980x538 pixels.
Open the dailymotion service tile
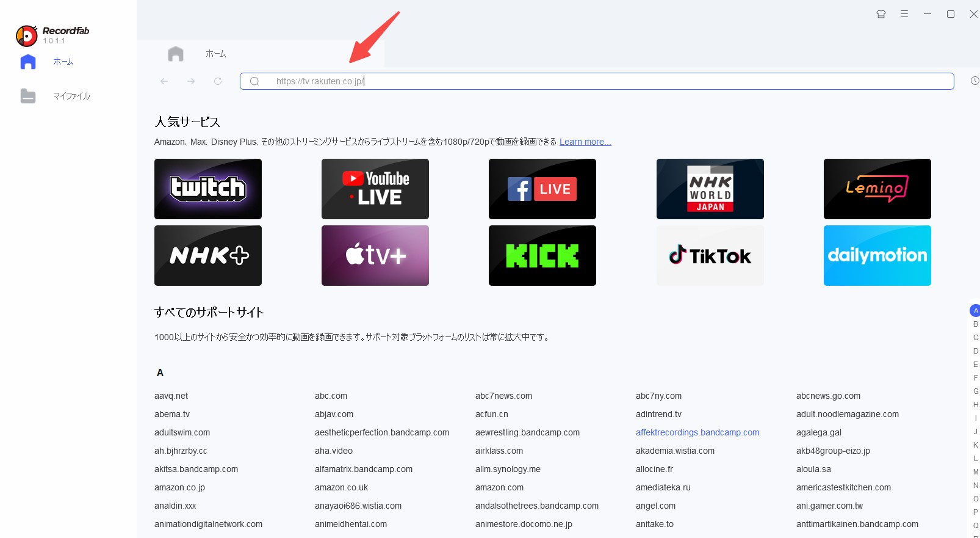[x=877, y=255]
